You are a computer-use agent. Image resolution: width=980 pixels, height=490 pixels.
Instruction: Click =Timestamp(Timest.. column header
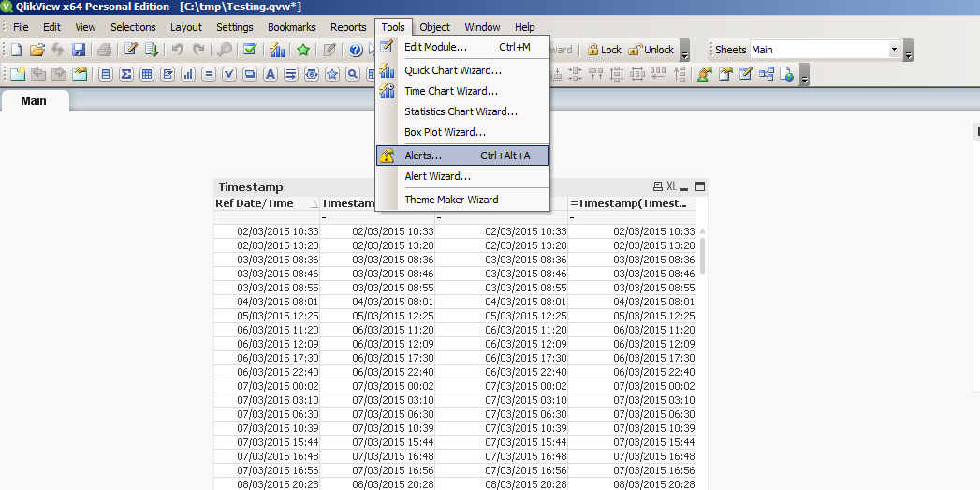tap(632, 203)
